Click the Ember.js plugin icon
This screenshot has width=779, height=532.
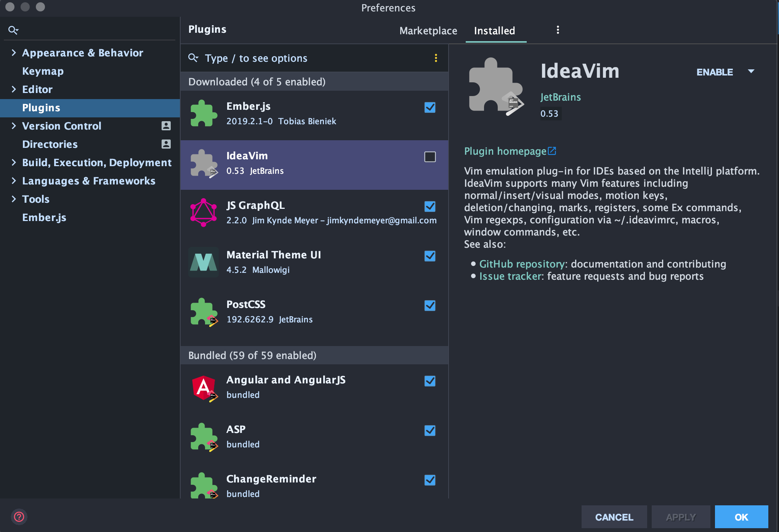(x=203, y=113)
